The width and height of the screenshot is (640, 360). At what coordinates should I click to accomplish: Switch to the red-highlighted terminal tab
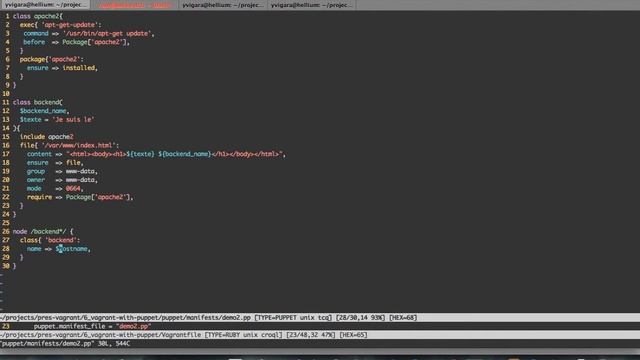135,5
